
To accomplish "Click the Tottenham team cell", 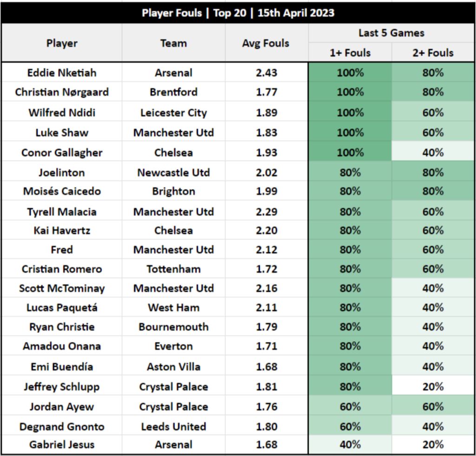I will pyautogui.click(x=173, y=269).
